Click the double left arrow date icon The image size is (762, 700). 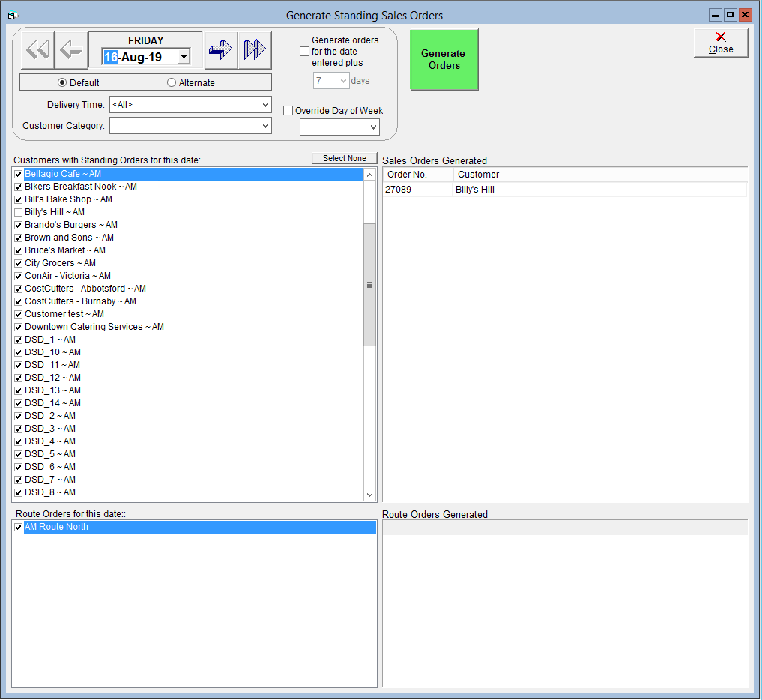pos(37,49)
